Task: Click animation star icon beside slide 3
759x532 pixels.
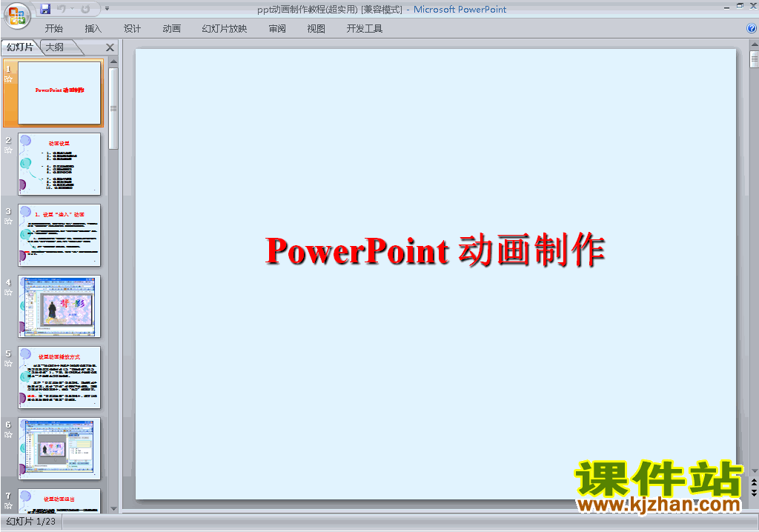Action: pos(8,222)
